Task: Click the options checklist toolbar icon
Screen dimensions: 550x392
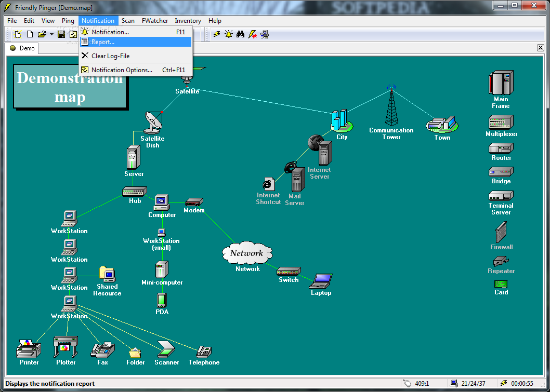Action: point(73,34)
